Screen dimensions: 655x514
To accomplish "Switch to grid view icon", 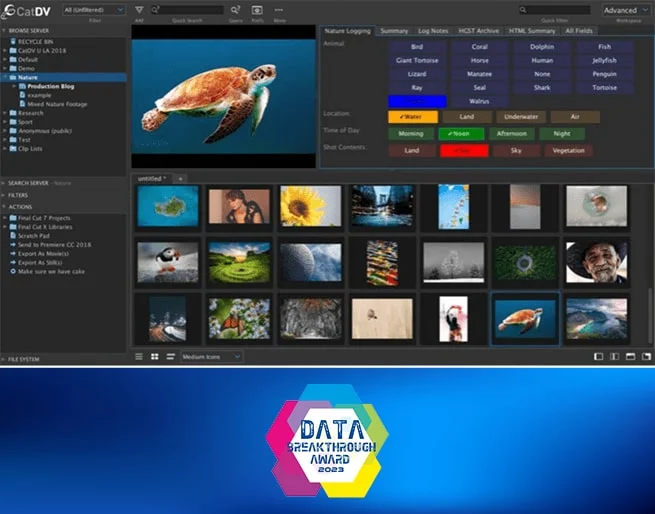I will point(155,356).
